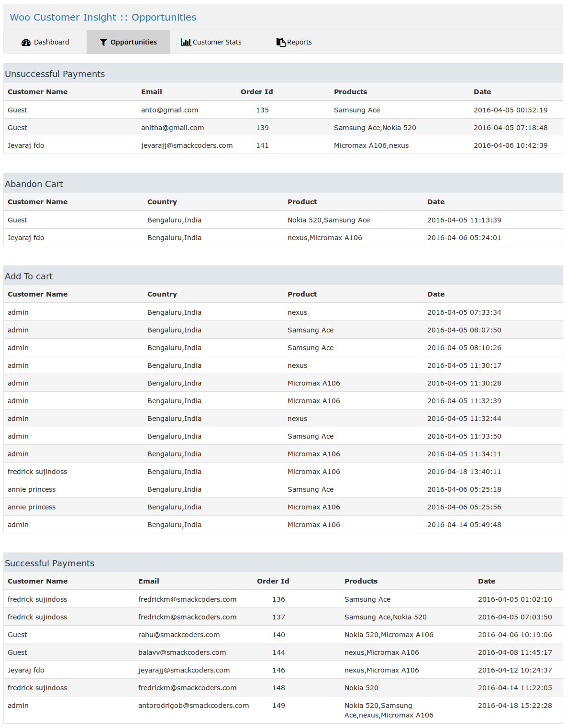The height and width of the screenshot is (728, 566).
Task: Click Date header in Successful Payments table
Action: 487,581
